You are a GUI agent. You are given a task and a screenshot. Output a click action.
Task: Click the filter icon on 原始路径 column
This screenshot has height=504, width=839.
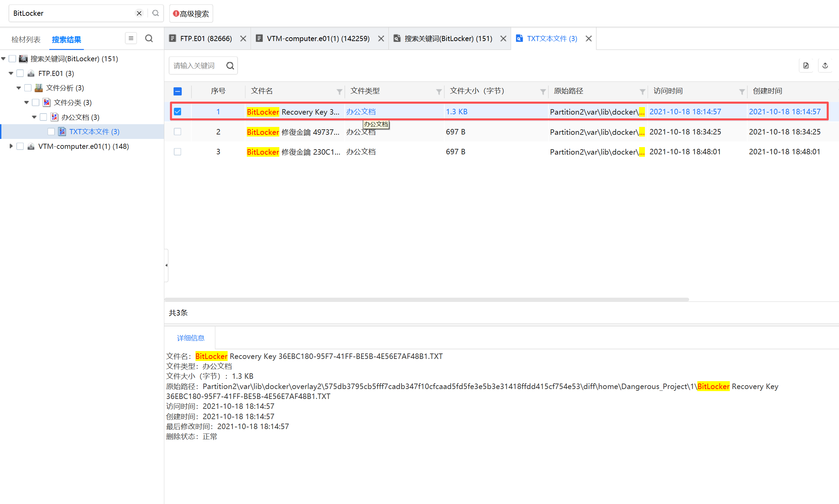pyautogui.click(x=642, y=91)
